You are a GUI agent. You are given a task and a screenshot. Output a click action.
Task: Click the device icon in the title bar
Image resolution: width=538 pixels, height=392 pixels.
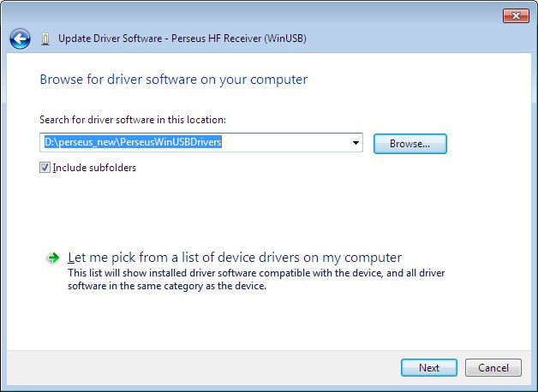tap(45, 39)
